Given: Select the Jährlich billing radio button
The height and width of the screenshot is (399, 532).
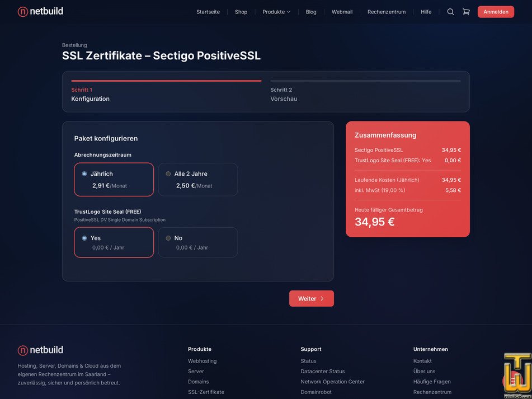Looking at the screenshot, I should [x=84, y=173].
